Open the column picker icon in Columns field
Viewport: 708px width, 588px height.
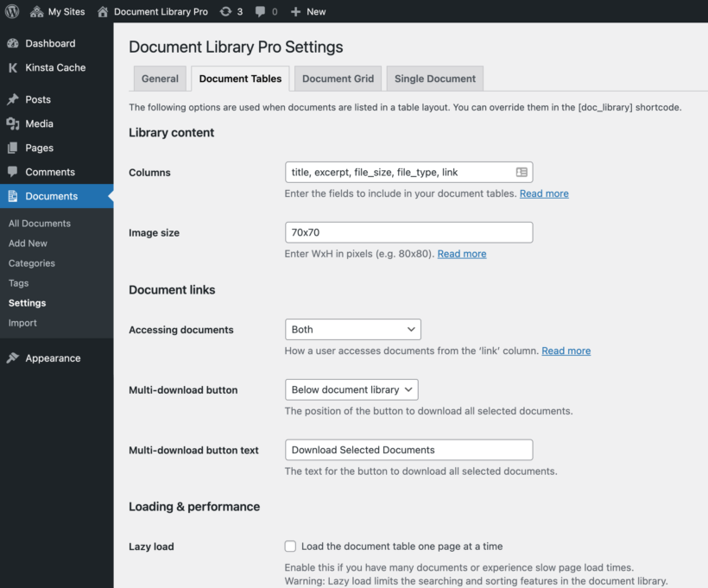click(522, 172)
